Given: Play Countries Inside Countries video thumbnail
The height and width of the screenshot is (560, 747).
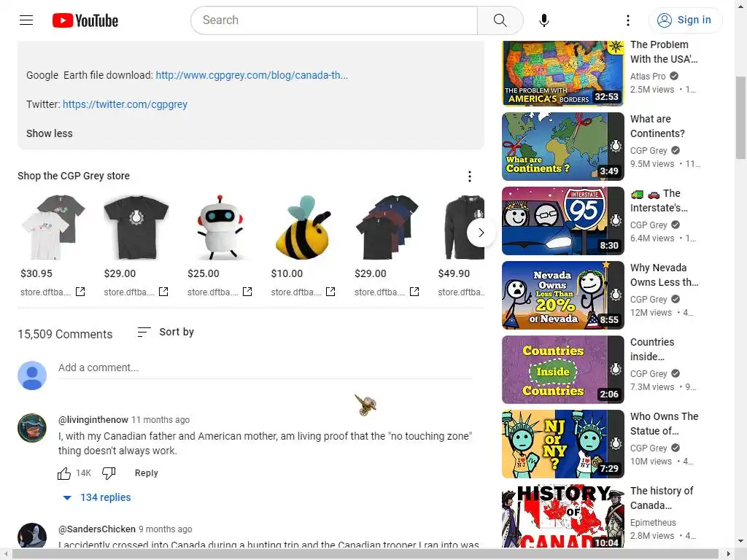Looking at the screenshot, I should click(x=562, y=370).
